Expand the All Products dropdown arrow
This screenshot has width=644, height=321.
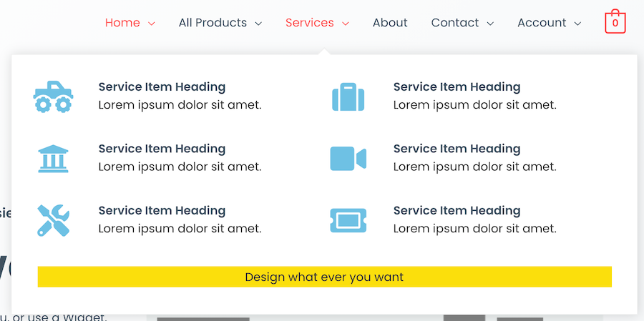click(x=258, y=24)
